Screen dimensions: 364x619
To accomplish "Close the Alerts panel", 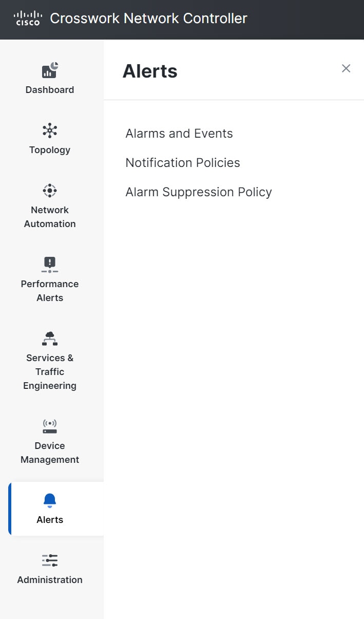I will coord(346,68).
